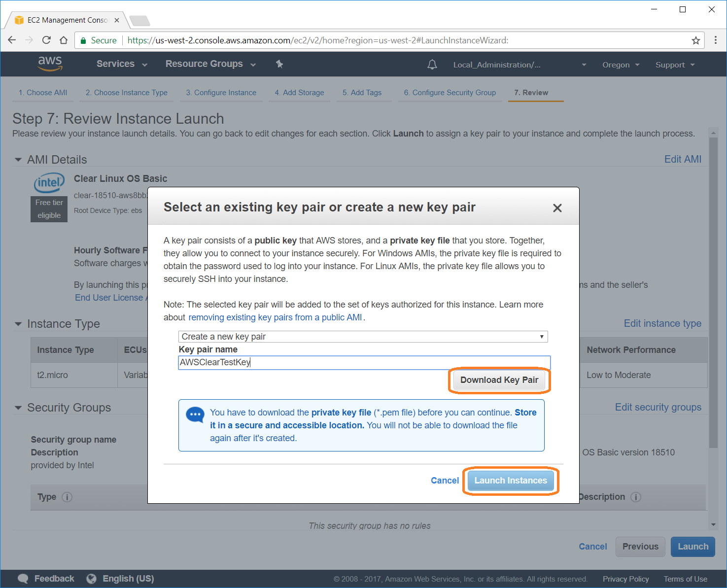Click the browser back arrow
This screenshot has height=588, width=727.
coord(12,40)
